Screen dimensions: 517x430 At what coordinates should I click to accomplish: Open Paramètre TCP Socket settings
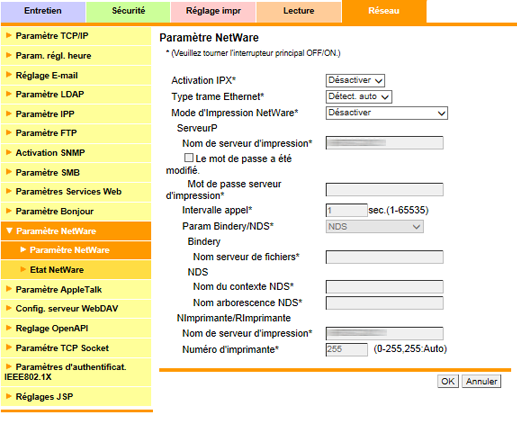click(x=76, y=348)
